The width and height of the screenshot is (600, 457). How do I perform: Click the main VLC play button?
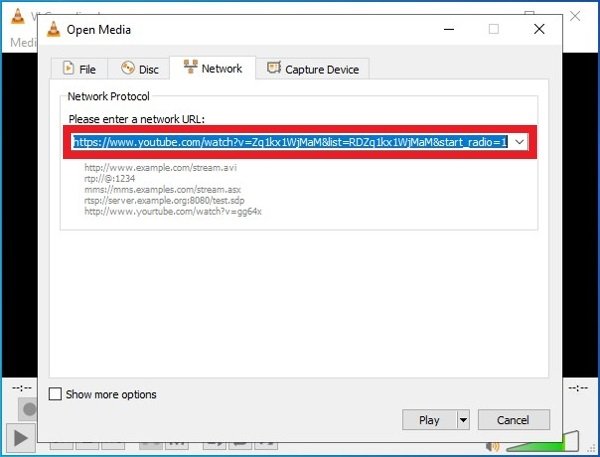tap(20, 438)
